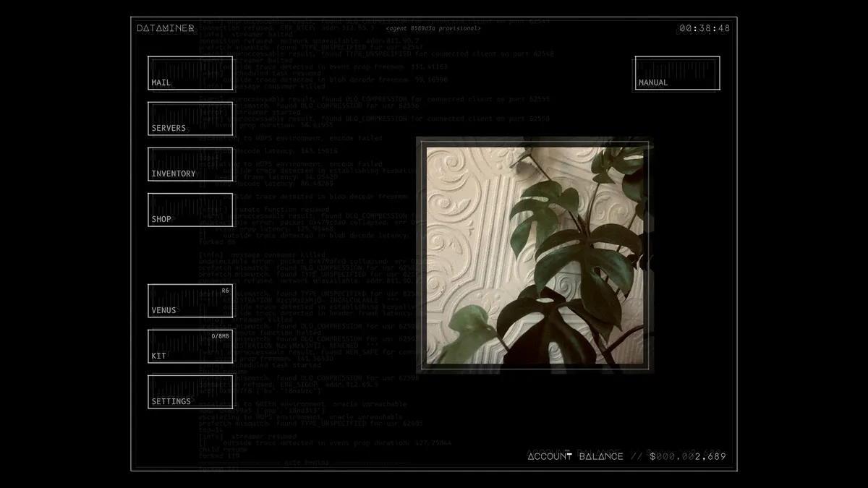Viewport: 868px width, 488px height.
Task: Open the SERVERS menu
Action: click(190, 119)
